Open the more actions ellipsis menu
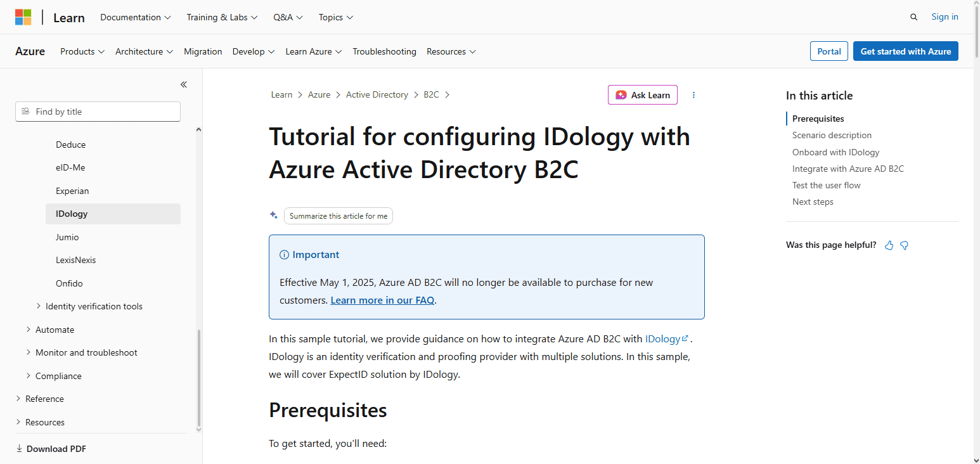 (693, 95)
